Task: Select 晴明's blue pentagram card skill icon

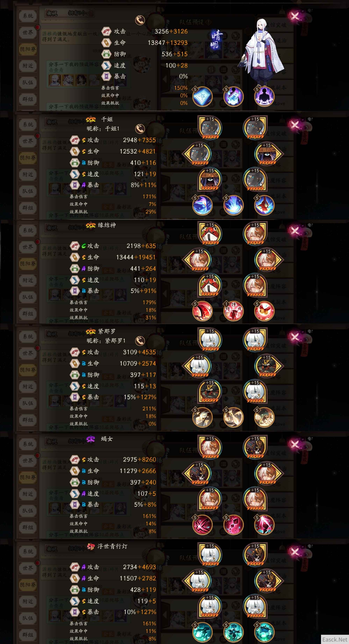Action: tap(202, 96)
